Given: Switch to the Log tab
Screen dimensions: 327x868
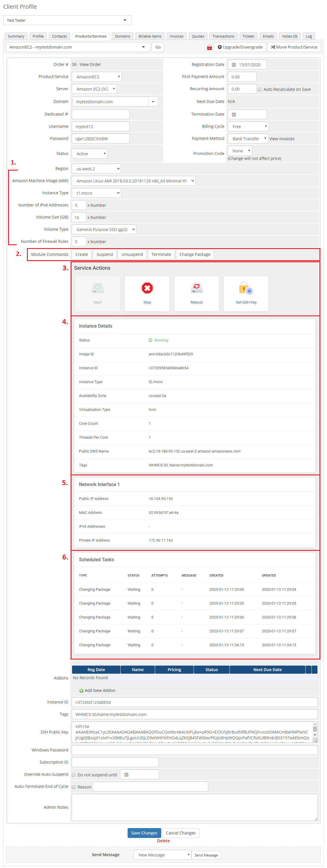Looking at the screenshot, I should click(x=309, y=36).
